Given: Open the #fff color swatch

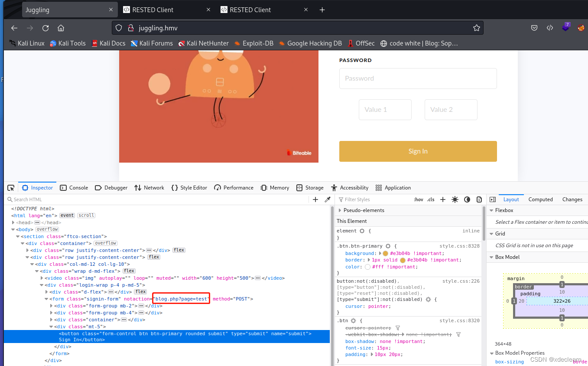Looking at the screenshot, I should coord(368,267).
